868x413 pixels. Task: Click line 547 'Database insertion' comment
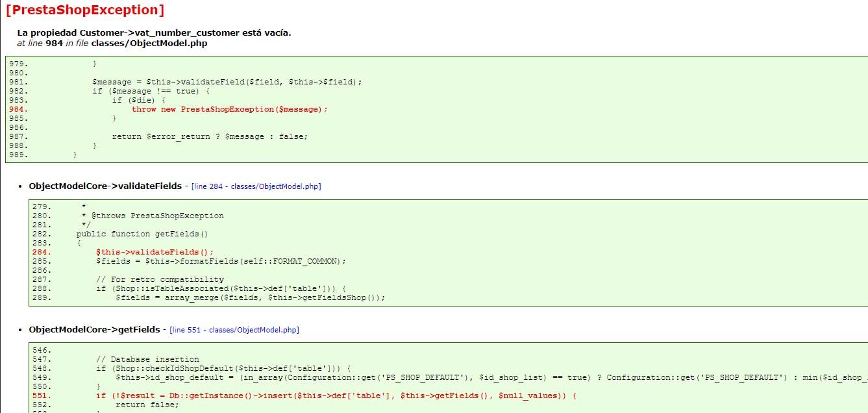(147, 359)
